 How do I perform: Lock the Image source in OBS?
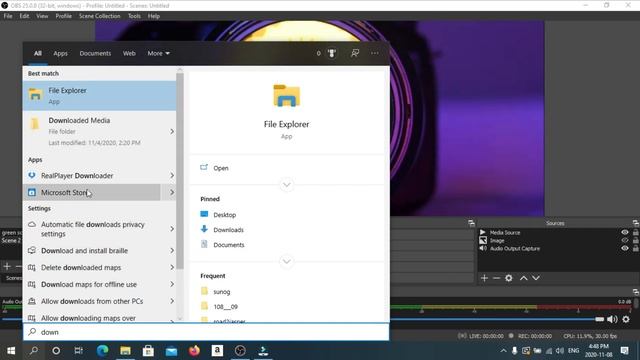click(x=636, y=240)
